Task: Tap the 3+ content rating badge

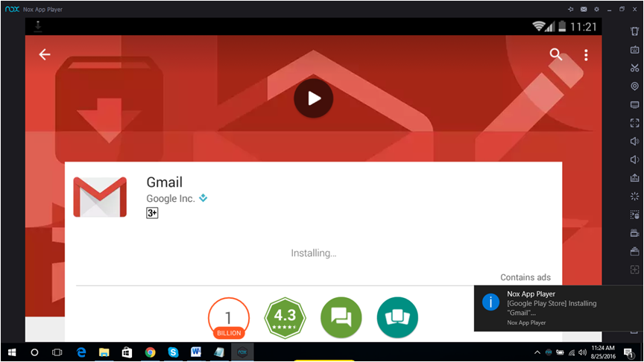Action: click(152, 213)
